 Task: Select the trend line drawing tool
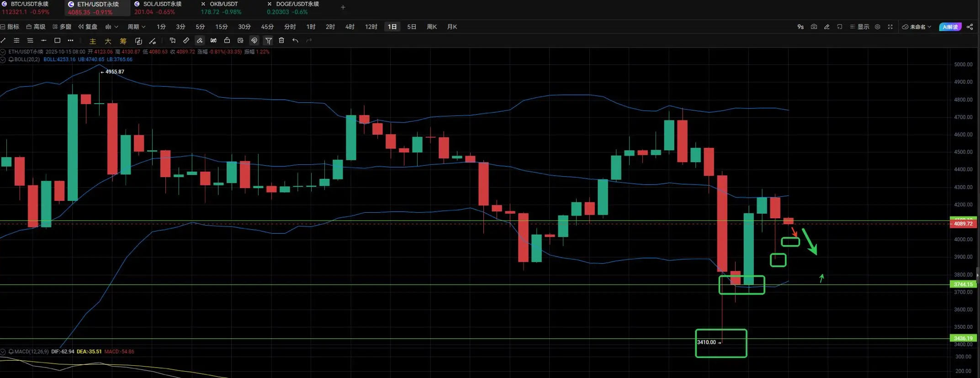coord(3,41)
